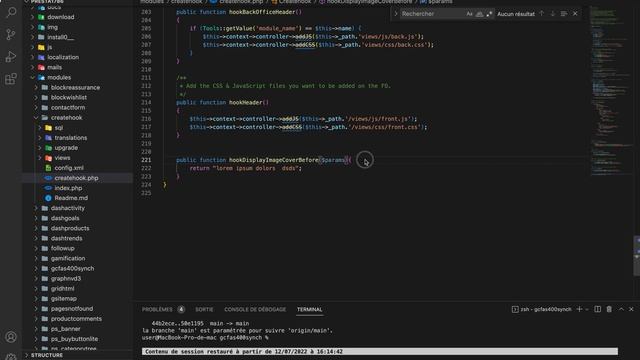The height and width of the screenshot is (360, 640).
Task: Expand the views folder
Action: (x=40, y=158)
